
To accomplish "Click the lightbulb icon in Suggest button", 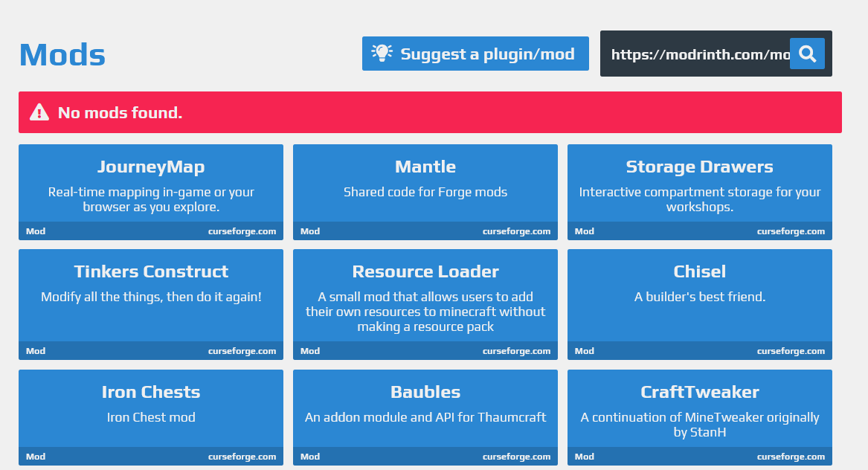I will pyautogui.click(x=382, y=53).
